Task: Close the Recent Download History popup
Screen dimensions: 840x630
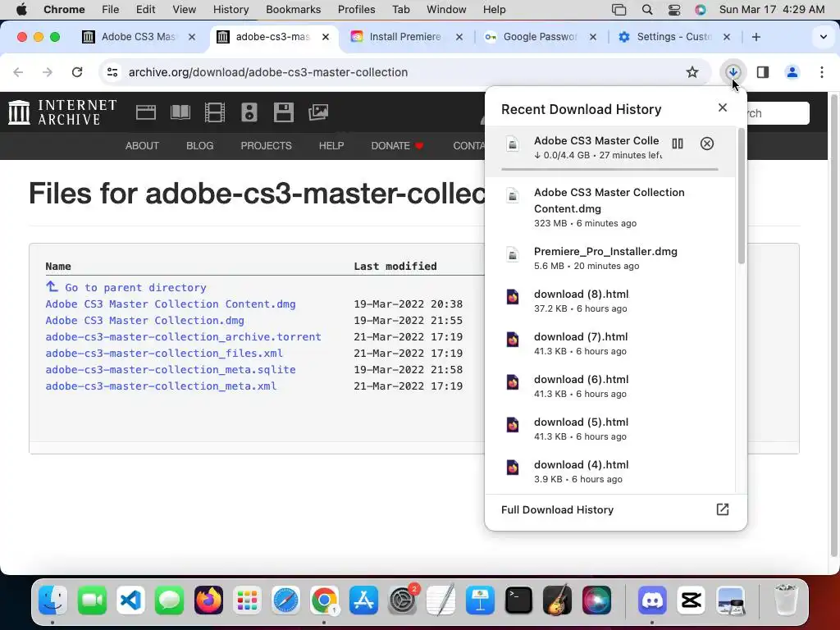Action: [722, 107]
